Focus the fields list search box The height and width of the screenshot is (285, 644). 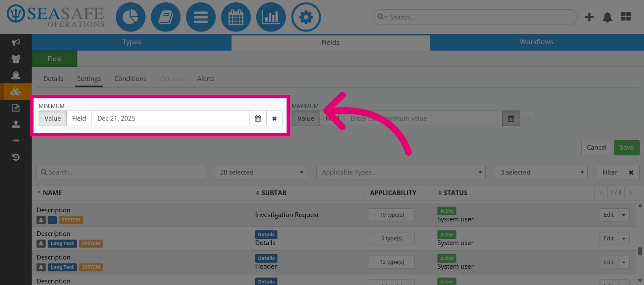tap(121, 172)
